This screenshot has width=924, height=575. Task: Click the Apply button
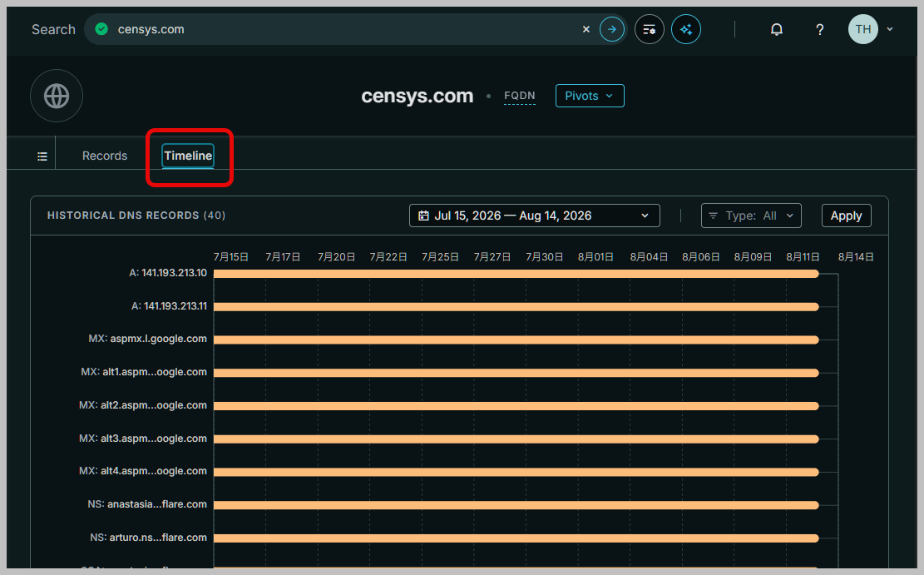pyautogui.click(x=846, y=216)
